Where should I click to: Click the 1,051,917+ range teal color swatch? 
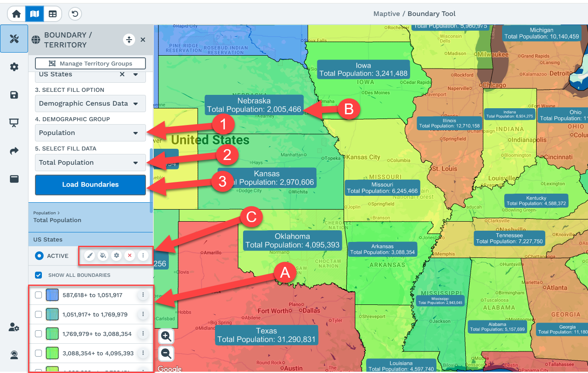click(52, 314)
